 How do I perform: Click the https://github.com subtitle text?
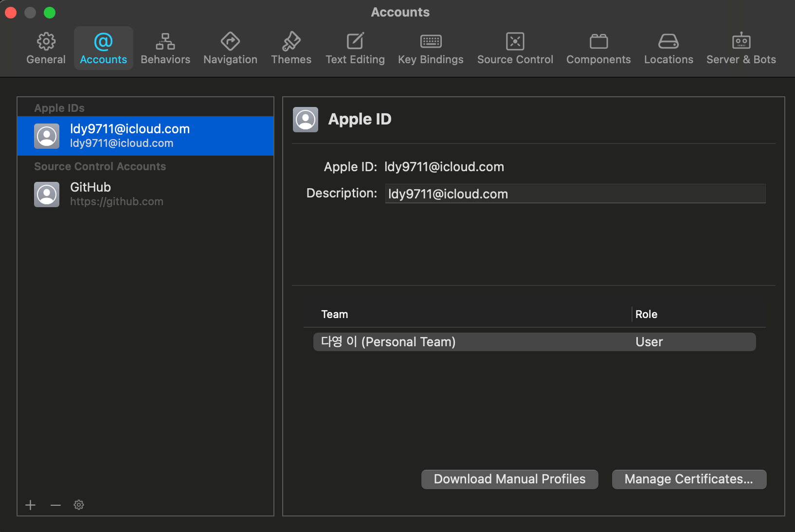point(117,202)
